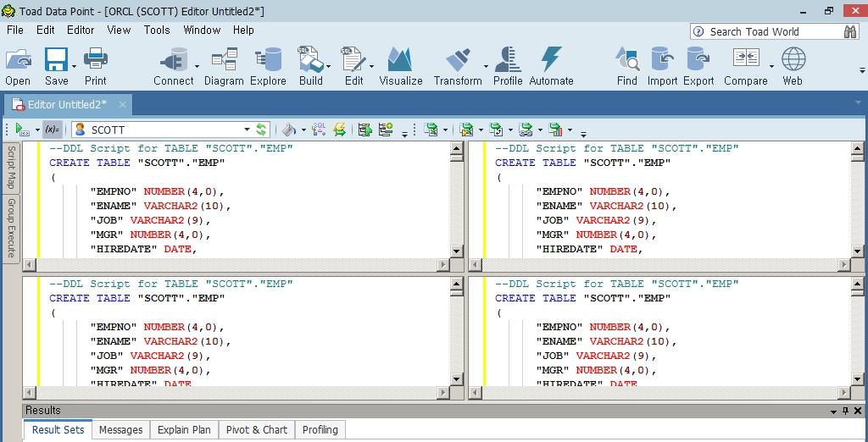Toggle the bind variables (x)= button
The width and height of the screenshot is (868, 442).
coord(53,130)
